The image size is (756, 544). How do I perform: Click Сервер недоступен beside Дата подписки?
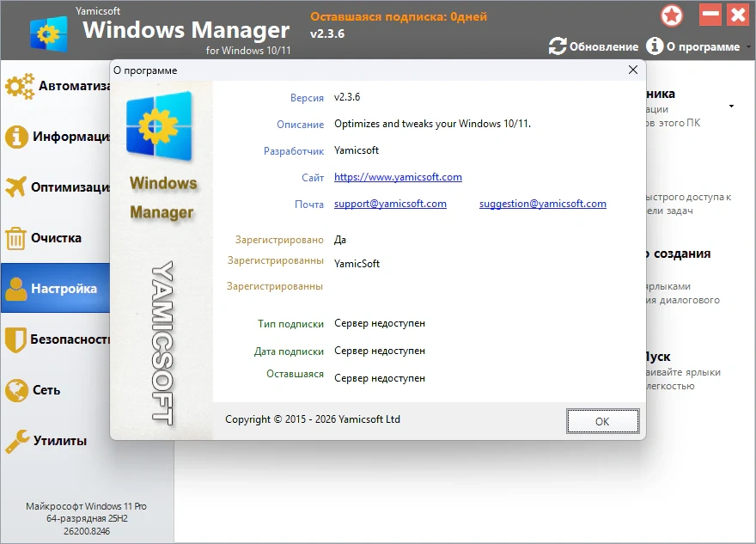(380, 351)
